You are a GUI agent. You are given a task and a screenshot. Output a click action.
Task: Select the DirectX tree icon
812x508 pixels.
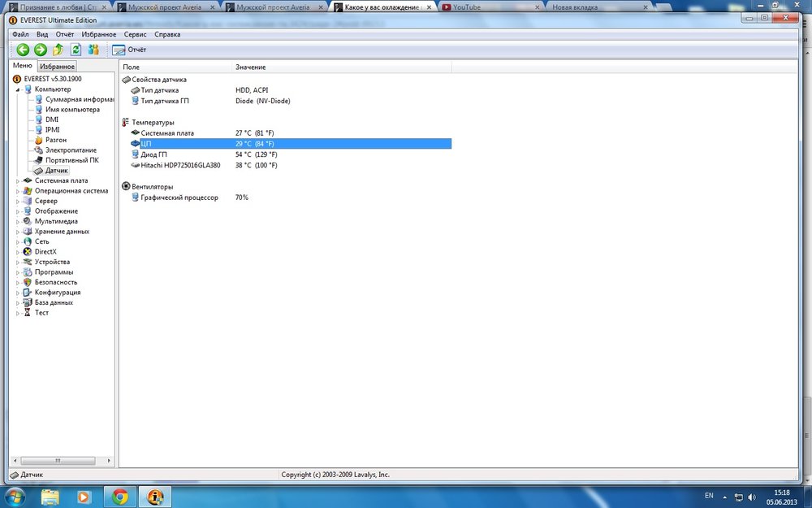27,252
